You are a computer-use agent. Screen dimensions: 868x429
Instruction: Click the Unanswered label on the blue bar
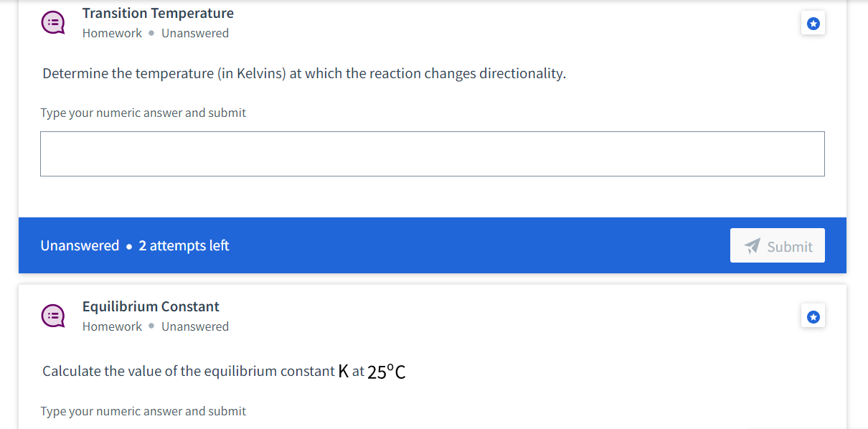80,245
